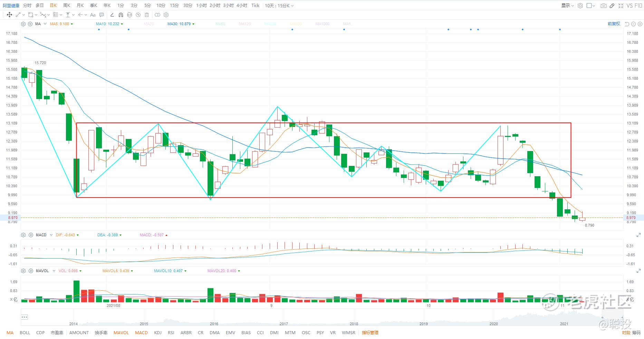Toggle MA5 line visibility
The height and width of the screenshot is (339, 644).
pyautogui.click(x=61, y=24)
